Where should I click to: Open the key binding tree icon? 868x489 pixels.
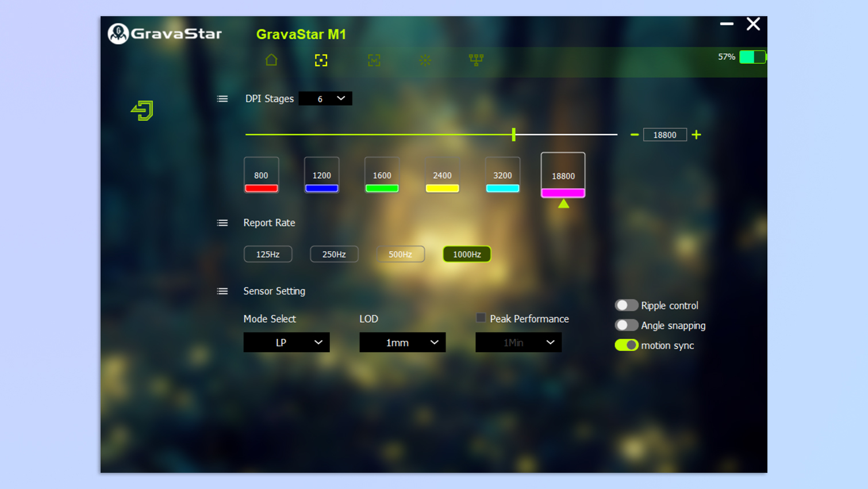click(476, 60)
